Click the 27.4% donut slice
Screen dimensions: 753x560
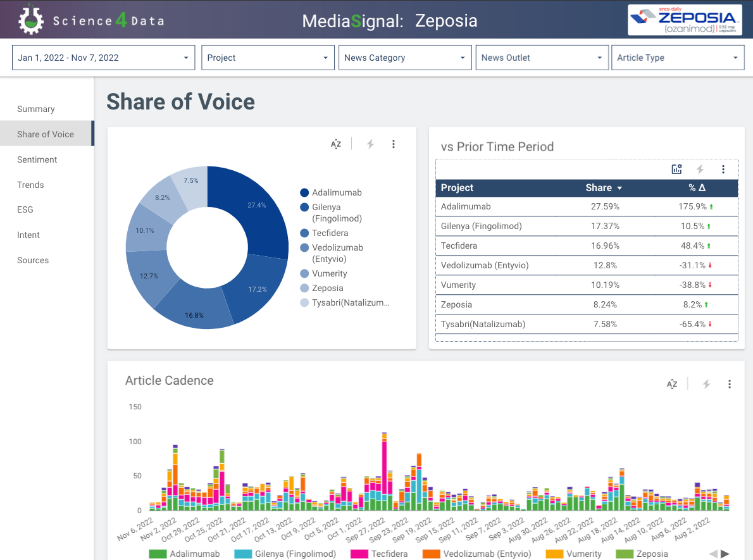point(257,205)
